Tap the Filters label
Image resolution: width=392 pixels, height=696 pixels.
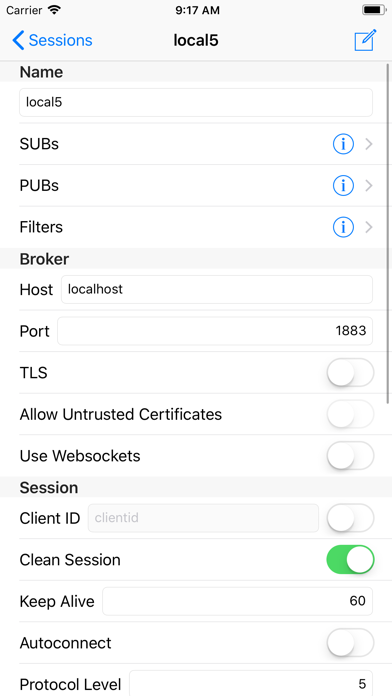[x=41, y=227]
